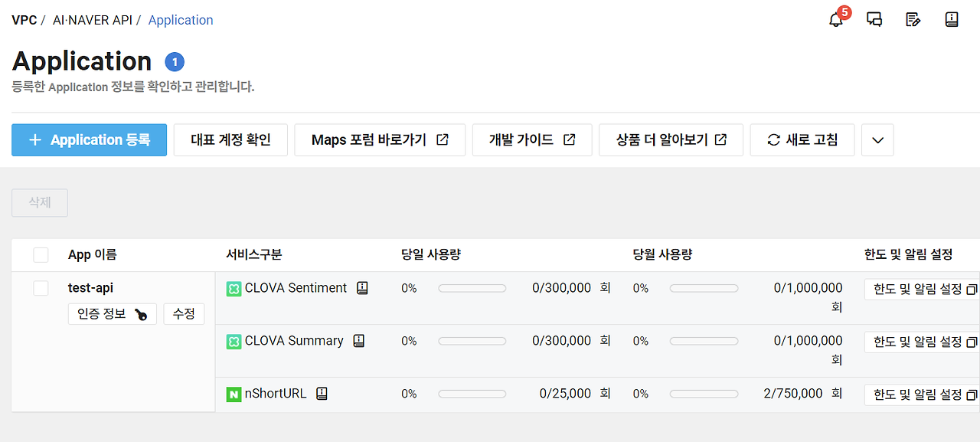Click CLOVA Sentiment daily usage progress bar

point(472,289)
